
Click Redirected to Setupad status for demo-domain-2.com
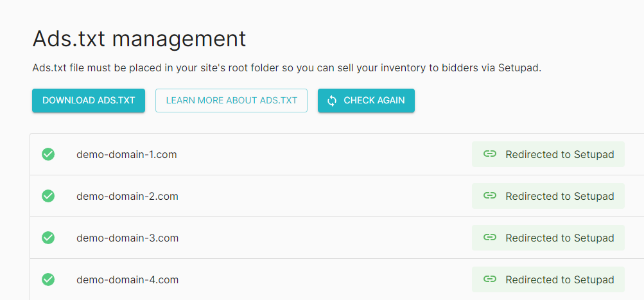tap(548, 196)
